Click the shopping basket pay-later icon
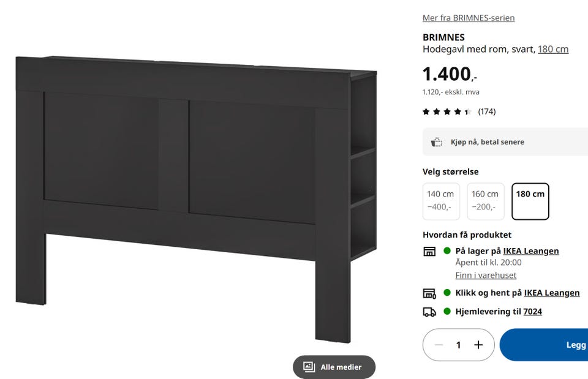Image resolution: width=588 pixels, height=379 pixels. coord(437,142)
